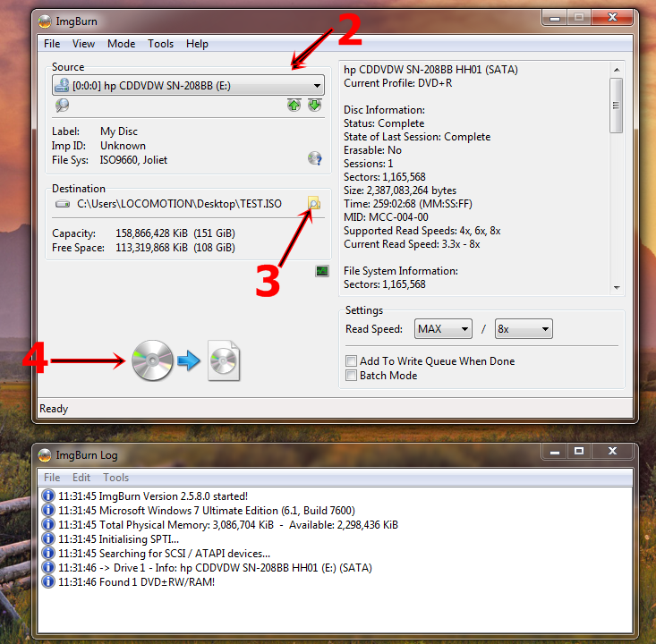Click the view media information magnifier icon
Screen dimensions: 656x644
(x=62, y=105)
